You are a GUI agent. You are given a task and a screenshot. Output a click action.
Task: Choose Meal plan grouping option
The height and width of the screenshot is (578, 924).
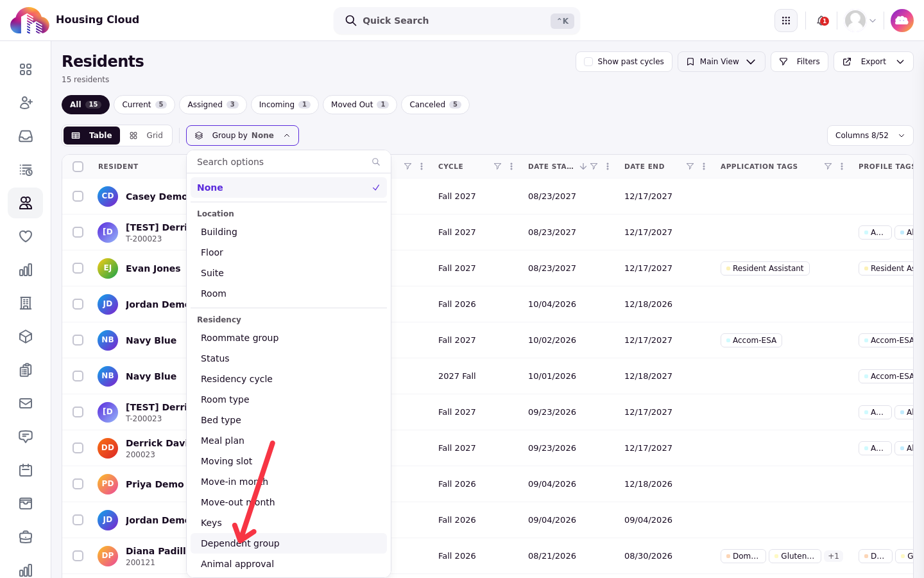coord(289,441)
